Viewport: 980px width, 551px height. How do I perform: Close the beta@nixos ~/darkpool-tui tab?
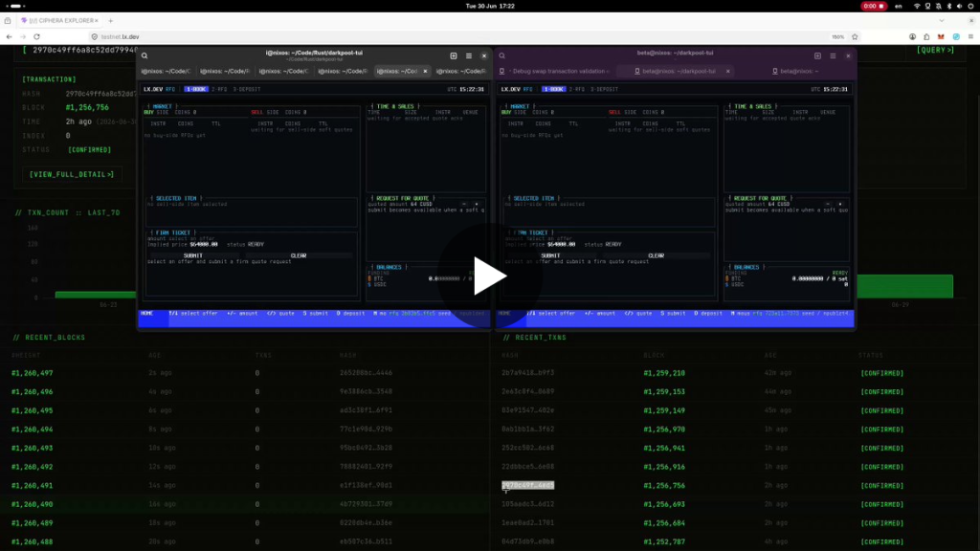(727, 71)
